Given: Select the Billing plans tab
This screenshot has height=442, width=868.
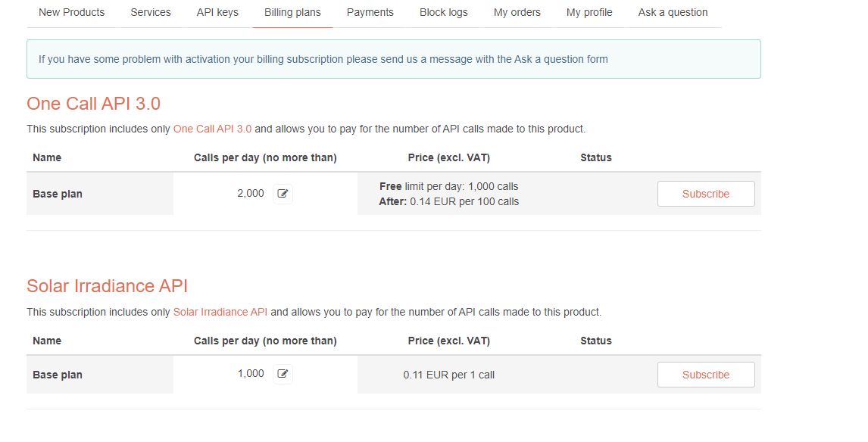Looking at the screenshot, I should (x=292, y=12).
